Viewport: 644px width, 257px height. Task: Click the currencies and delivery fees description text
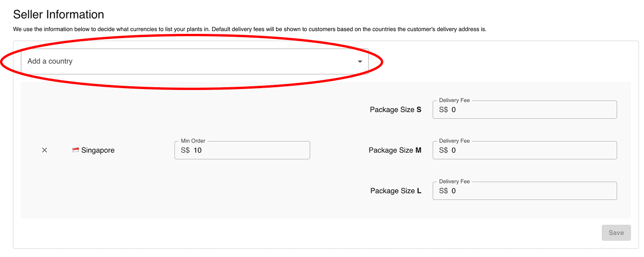(x=250, y=29)
